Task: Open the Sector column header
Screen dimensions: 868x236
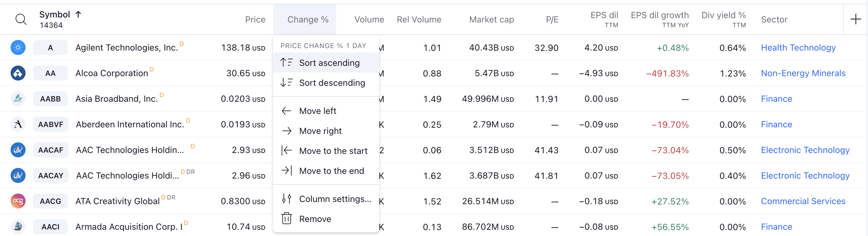Action: point(774,20)
